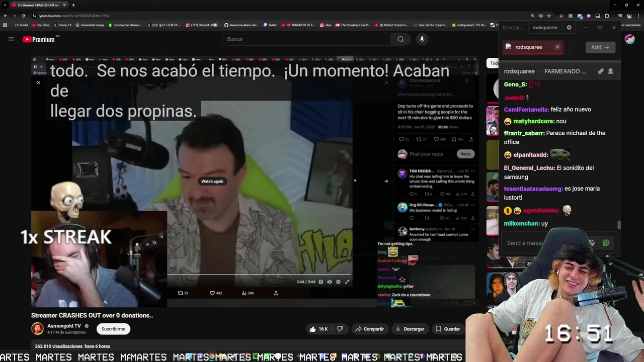This screenshot has width=644, height=362.
Task: Seek along the tweet video progress bar
Action: point(260,275)
